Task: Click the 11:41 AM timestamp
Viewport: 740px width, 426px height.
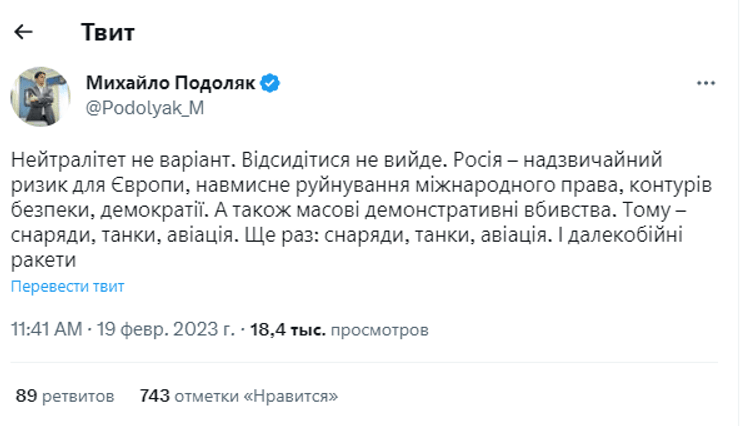Action: (x=47, y=328)
